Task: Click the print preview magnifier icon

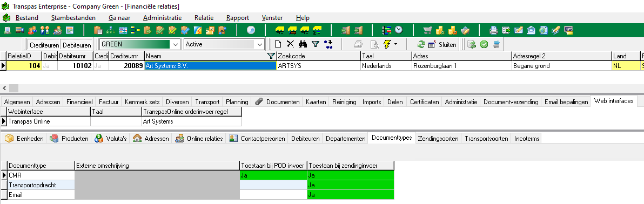Action: coord(374,44)
